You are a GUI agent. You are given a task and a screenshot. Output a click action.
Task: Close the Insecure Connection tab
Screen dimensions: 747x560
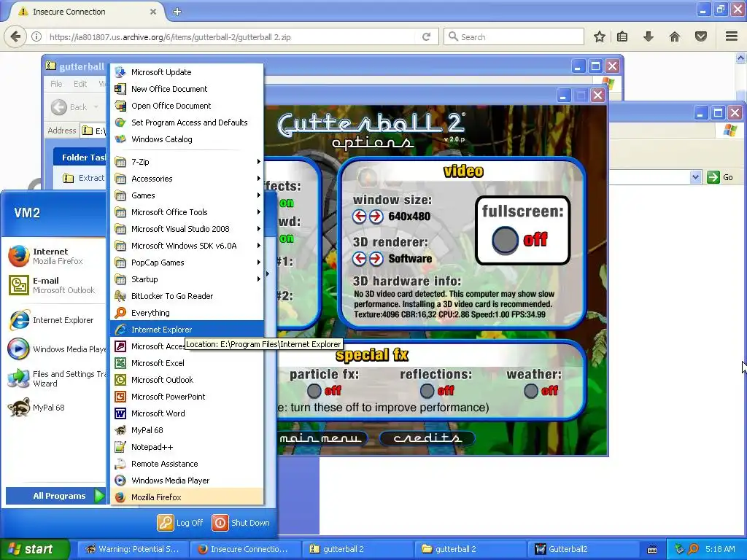pos(153,12)
